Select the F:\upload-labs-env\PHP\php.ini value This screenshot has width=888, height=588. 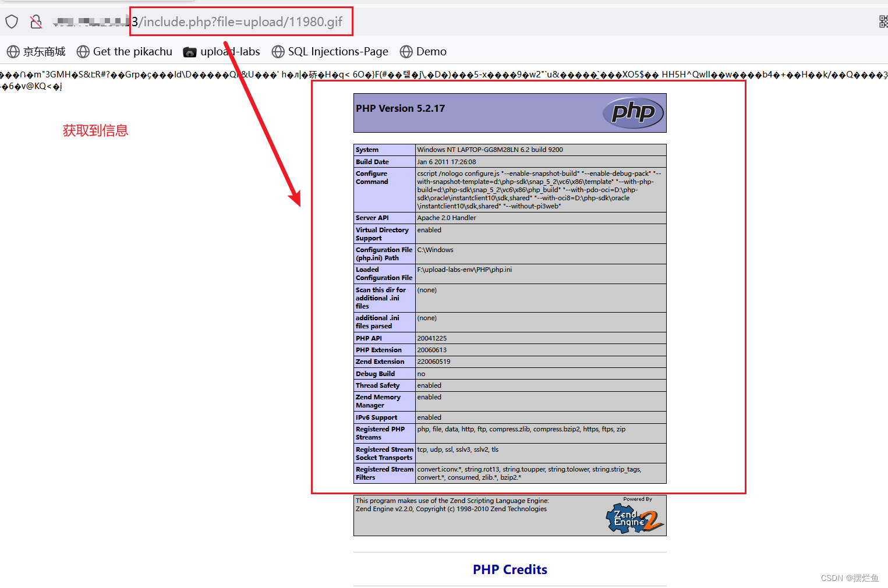(x=465, y=270)
